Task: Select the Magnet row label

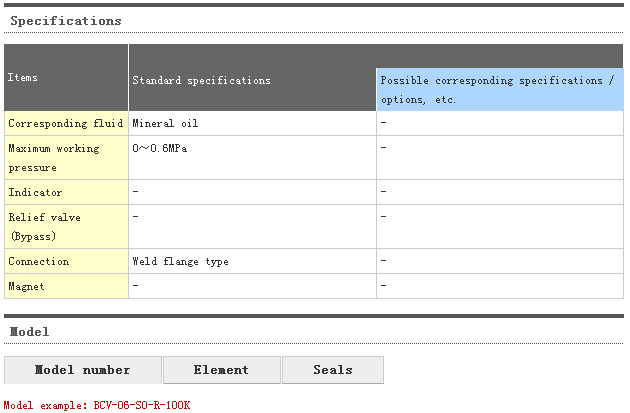Action: pos(26,286)
